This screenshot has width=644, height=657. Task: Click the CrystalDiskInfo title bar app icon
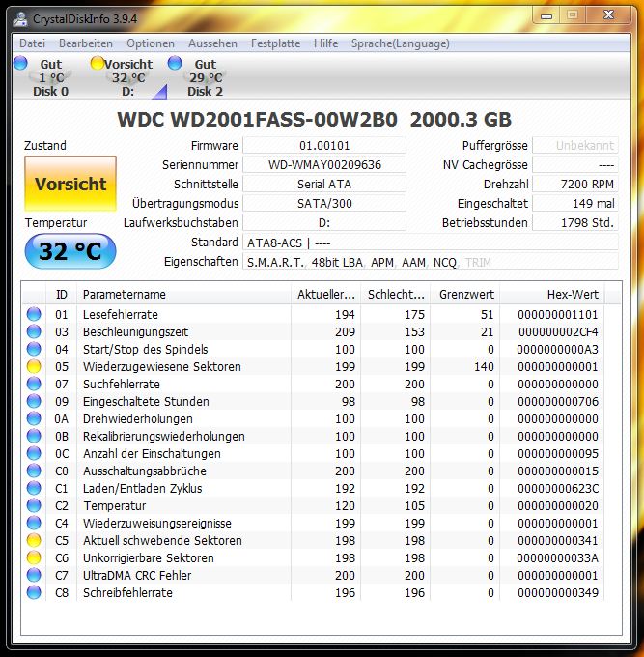coord(20,19)
